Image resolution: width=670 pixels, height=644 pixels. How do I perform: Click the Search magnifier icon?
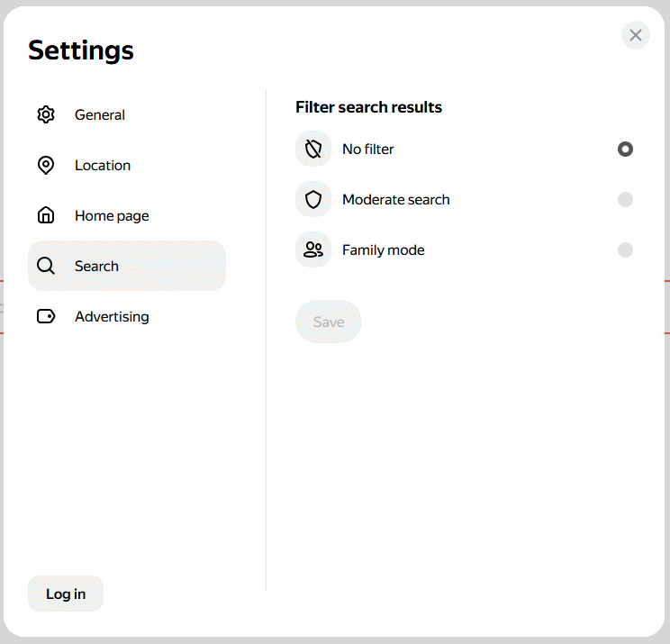[46, 266]
